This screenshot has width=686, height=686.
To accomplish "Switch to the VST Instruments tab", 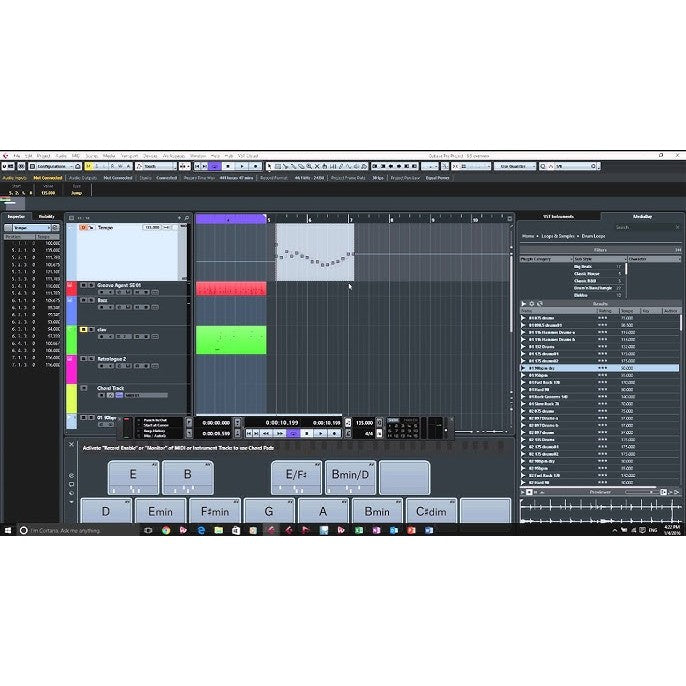I will [x=559, y=216].
